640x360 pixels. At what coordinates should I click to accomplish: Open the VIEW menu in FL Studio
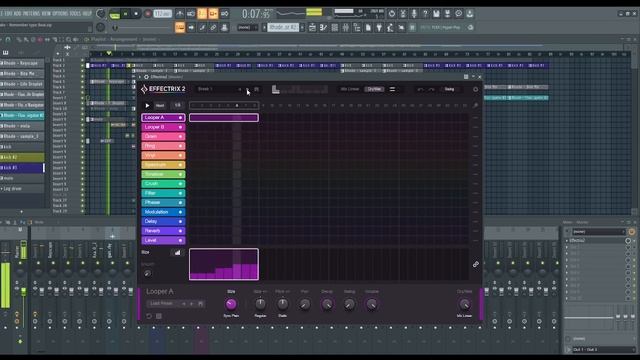pos(46,13)
